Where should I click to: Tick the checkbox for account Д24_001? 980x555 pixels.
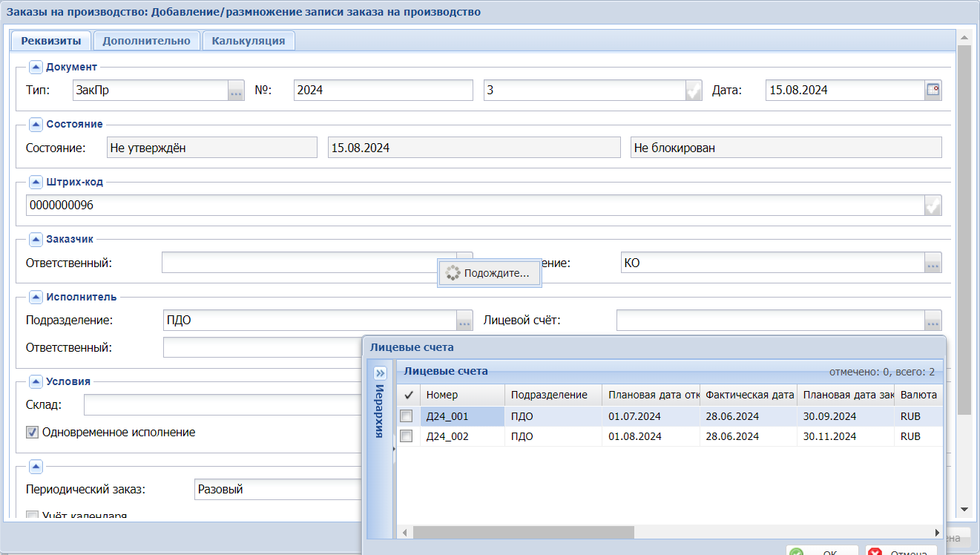point(407,416)
